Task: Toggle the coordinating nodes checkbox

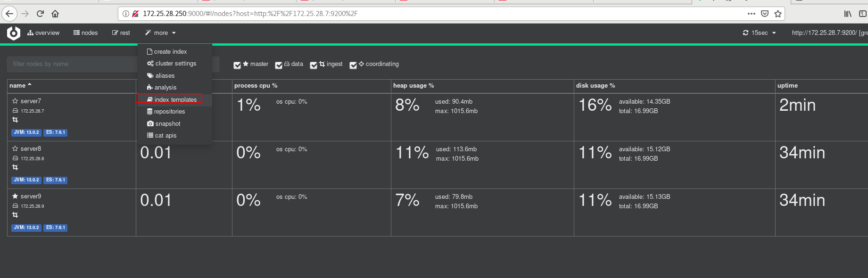Action: 353,65
